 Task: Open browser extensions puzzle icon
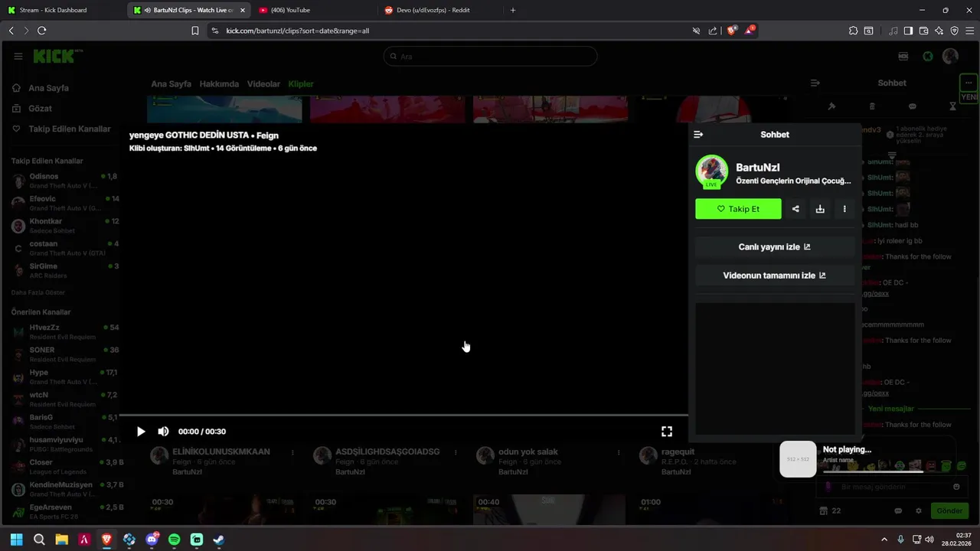pyautogui.click(x=854, y=31)
